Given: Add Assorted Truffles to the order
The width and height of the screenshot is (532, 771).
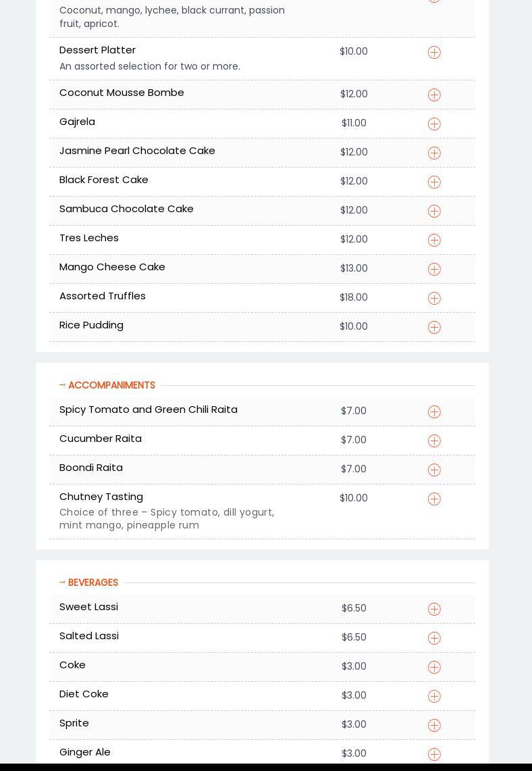Looking at the screenshot, I should coord(434,299).
